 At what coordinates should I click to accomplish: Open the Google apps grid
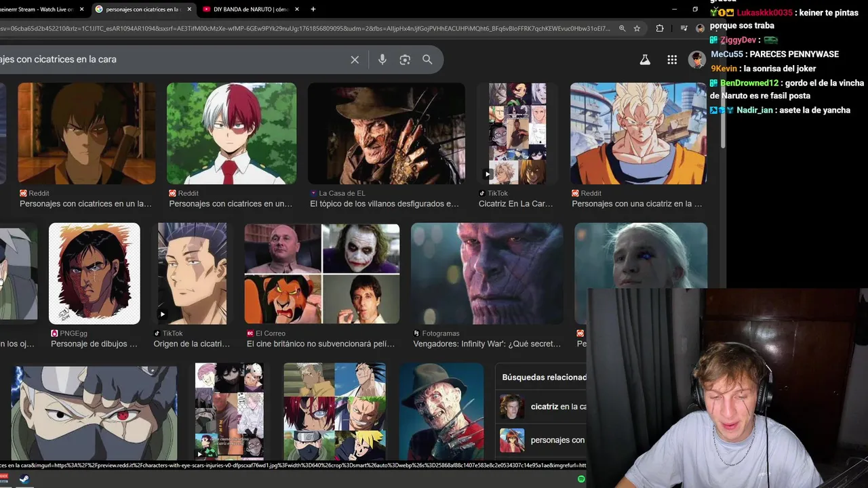672,60
